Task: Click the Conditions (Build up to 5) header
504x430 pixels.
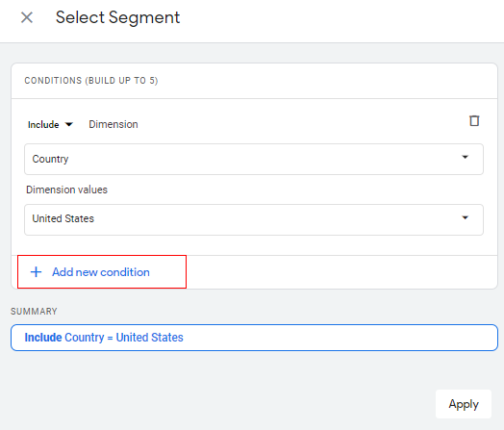Action: (x=91, y=81)
